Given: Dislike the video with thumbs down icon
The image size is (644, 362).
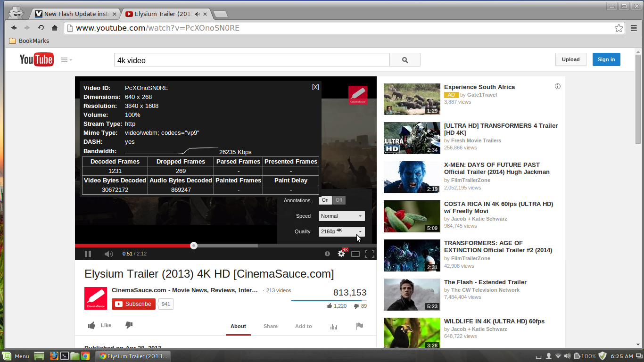Looking at the screenshot, I should (129, 325).
